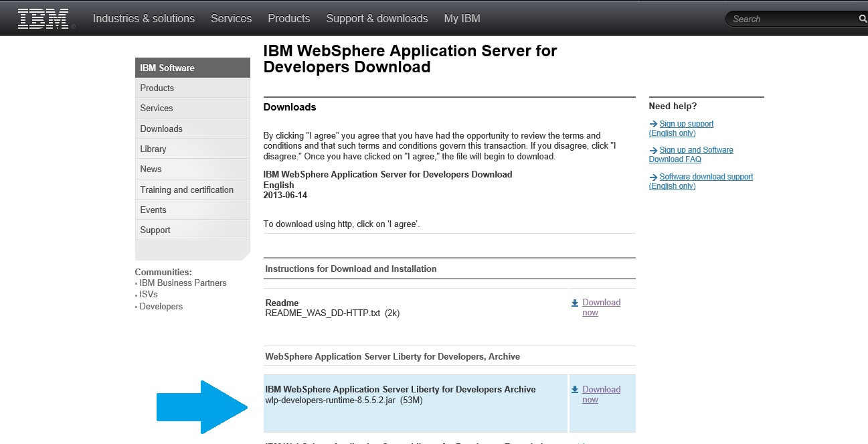Screen dimensions: 868x444
Task: Click arrow icon beside Software download support
Action: [653, 177]
